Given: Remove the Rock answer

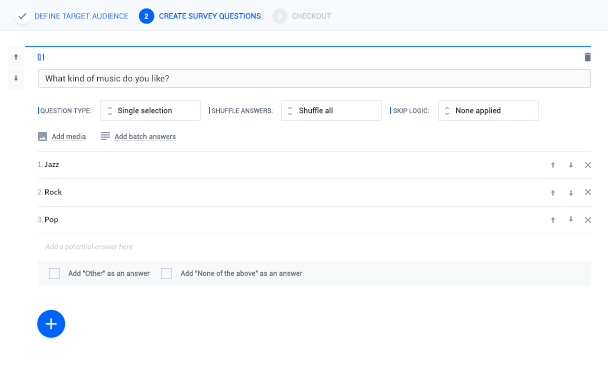Looking at the screenshot, I should pos(588,192).
